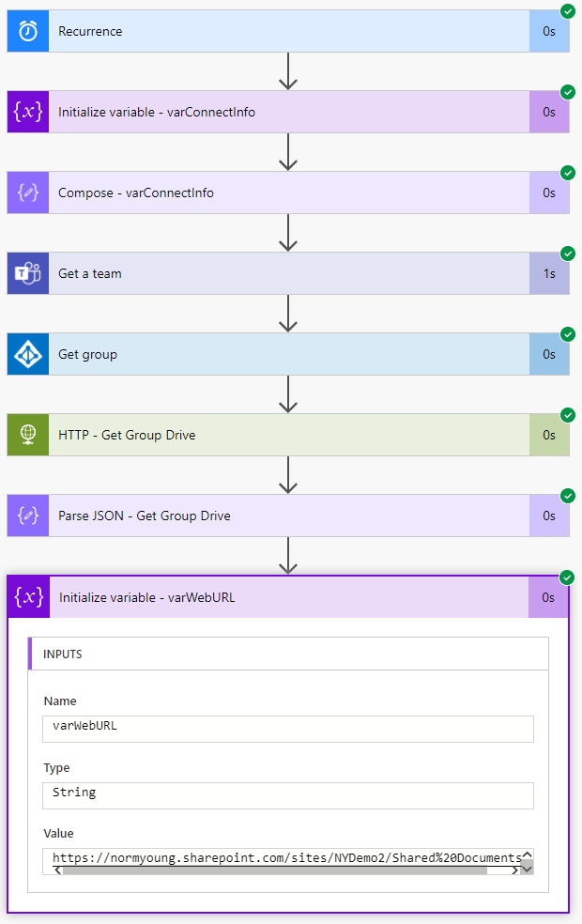The height and width of the screenshot is (924, 582).
Task: Click the Recurrence trigger clock icon
Action: 28,31
